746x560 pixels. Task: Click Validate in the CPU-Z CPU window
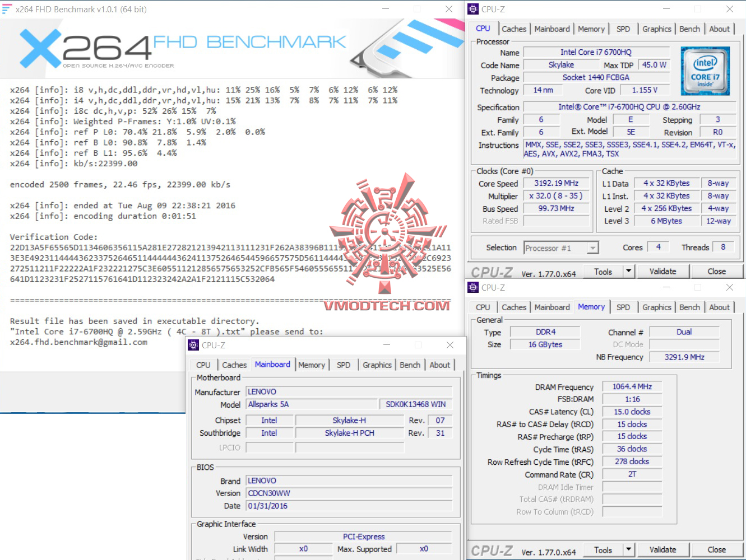click(x=662, y=272)
